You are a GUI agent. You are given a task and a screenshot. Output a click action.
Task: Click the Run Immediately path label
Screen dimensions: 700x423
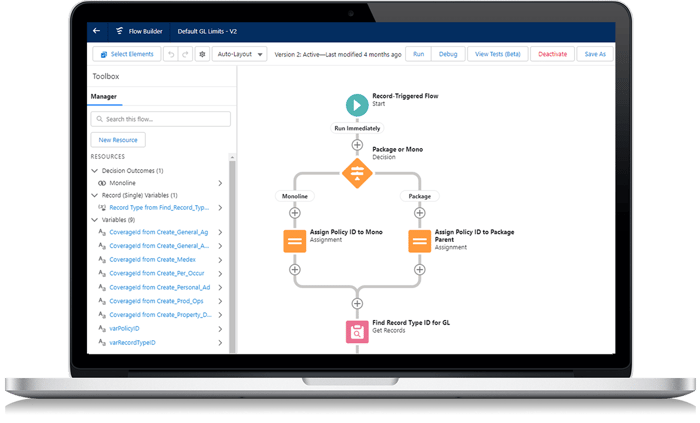(357, 128)
